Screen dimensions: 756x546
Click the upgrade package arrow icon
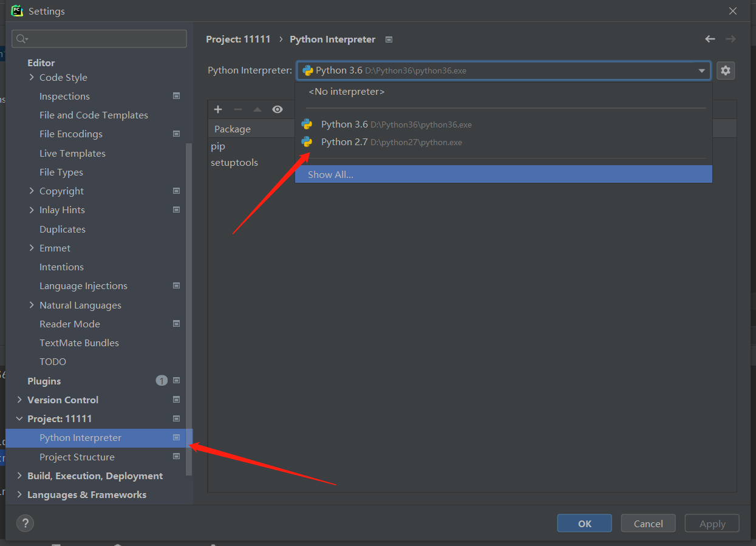tap(257, 109)
